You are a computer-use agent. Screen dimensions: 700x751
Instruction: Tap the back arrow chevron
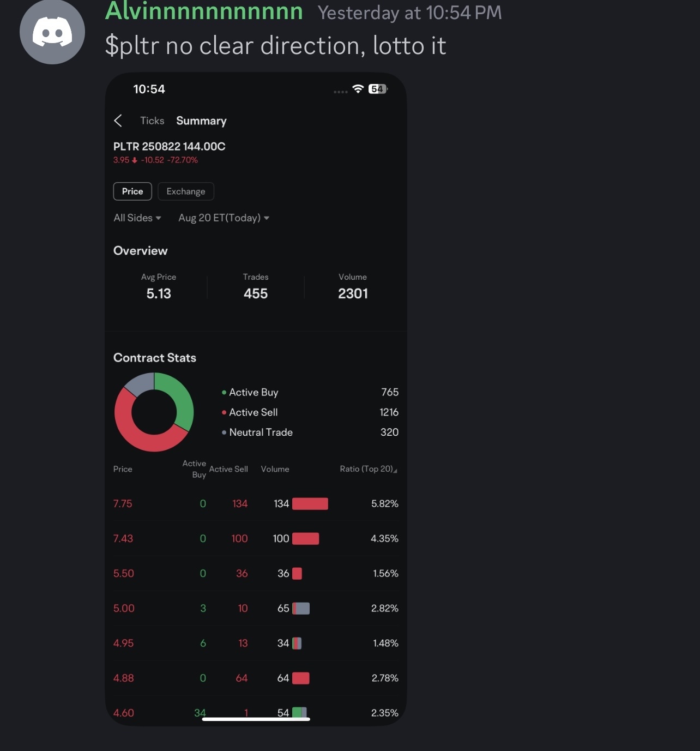(x=118, y=121)
